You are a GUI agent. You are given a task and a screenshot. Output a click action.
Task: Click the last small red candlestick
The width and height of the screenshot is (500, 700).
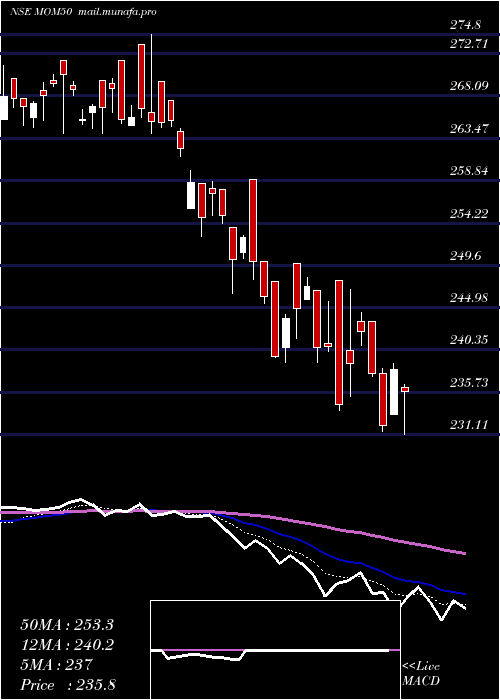[x=405, y=390]
